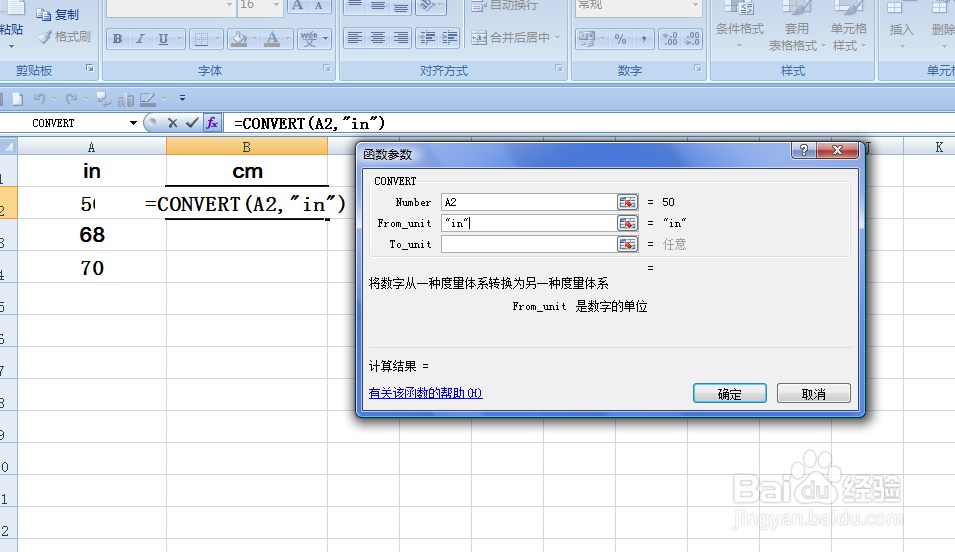This screenshot has width=955, height=552.
Task: Open the underline style dropdown arrow
Action: [x=179, y=39]
